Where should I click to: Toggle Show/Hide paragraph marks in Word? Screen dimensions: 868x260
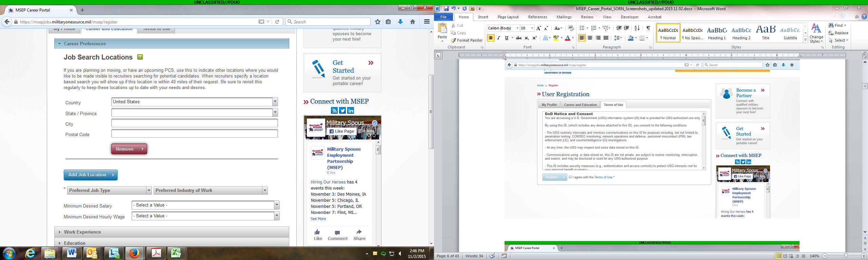[648, 28]
